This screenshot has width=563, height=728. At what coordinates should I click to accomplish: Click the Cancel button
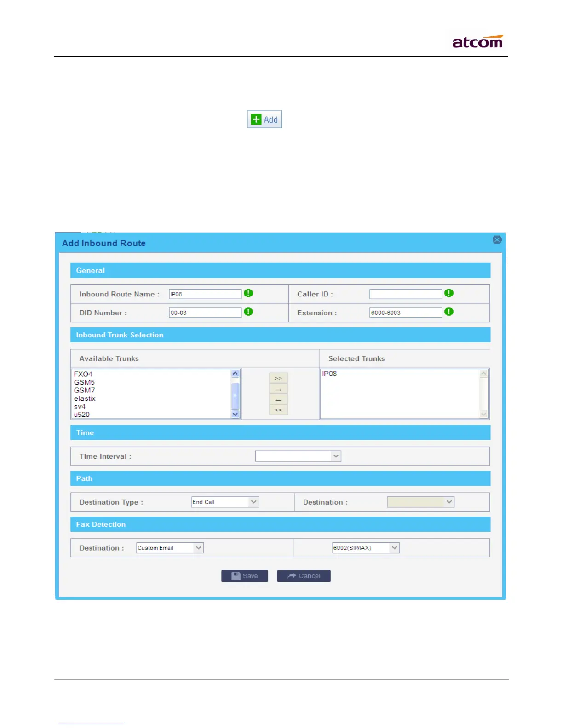coord(304,576)
